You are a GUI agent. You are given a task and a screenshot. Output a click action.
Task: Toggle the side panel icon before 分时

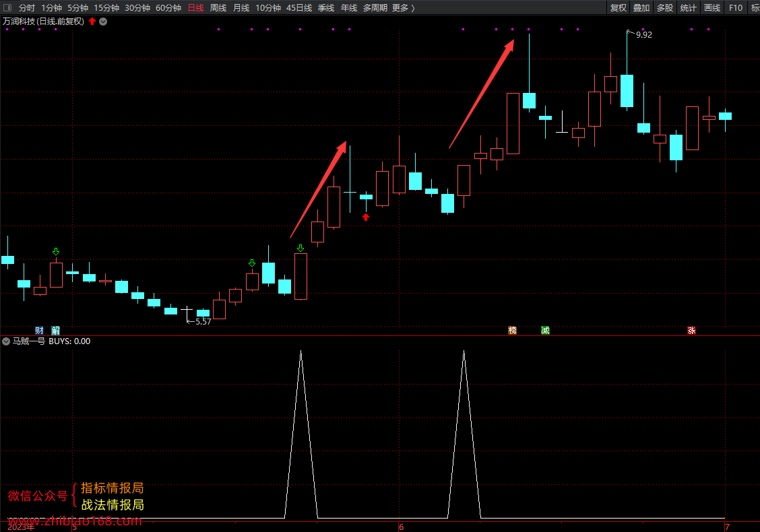tap(7, 8)
